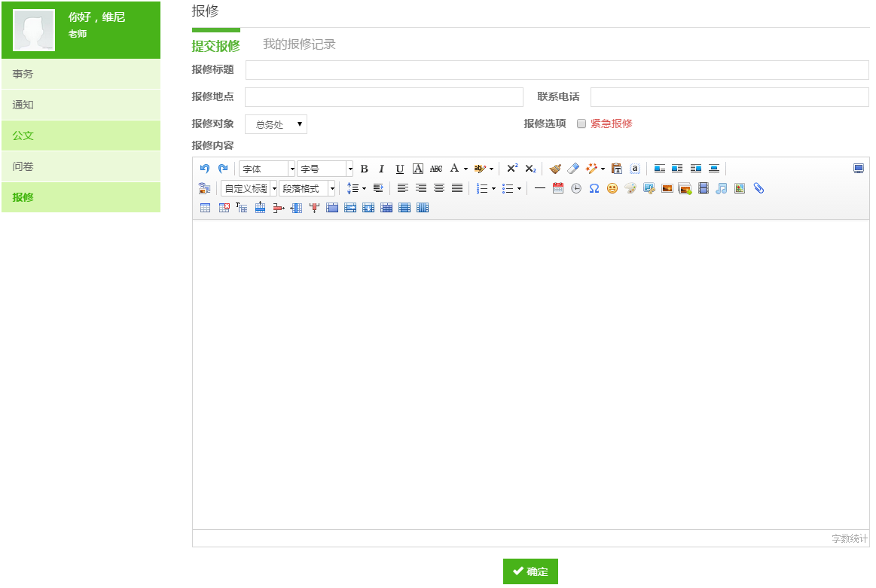
Task: Insert a table into editor
Action: click(205, 208)
